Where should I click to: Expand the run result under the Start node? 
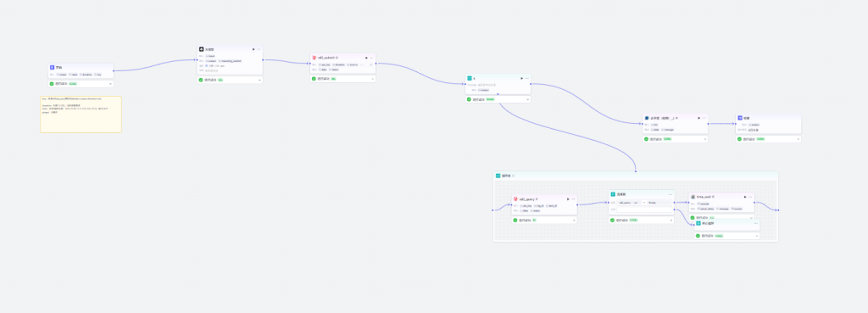(x=110, y=84)
